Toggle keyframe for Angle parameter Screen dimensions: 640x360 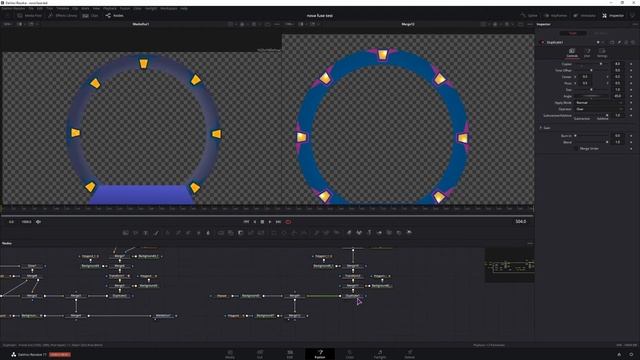click(x=631, y=96)
